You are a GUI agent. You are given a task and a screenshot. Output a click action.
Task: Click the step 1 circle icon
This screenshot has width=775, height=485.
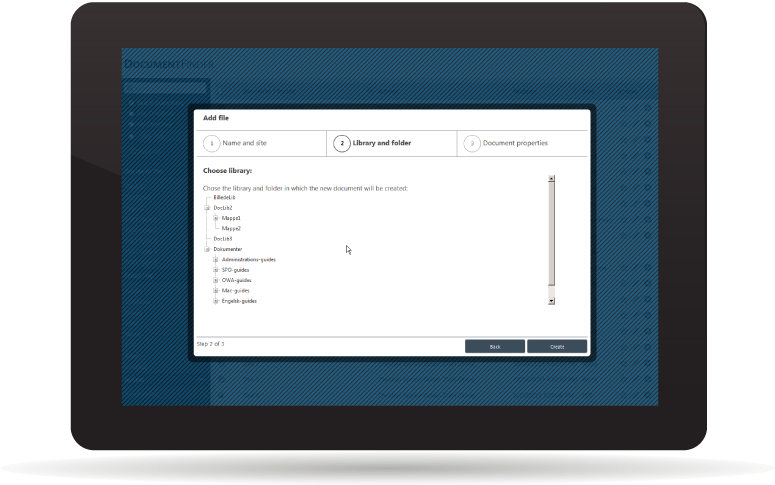(x=212, y=144)
